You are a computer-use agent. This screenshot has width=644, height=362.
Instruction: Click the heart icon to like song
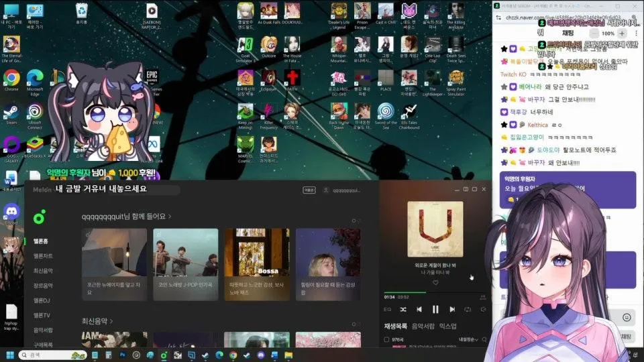tap(435, 282)
